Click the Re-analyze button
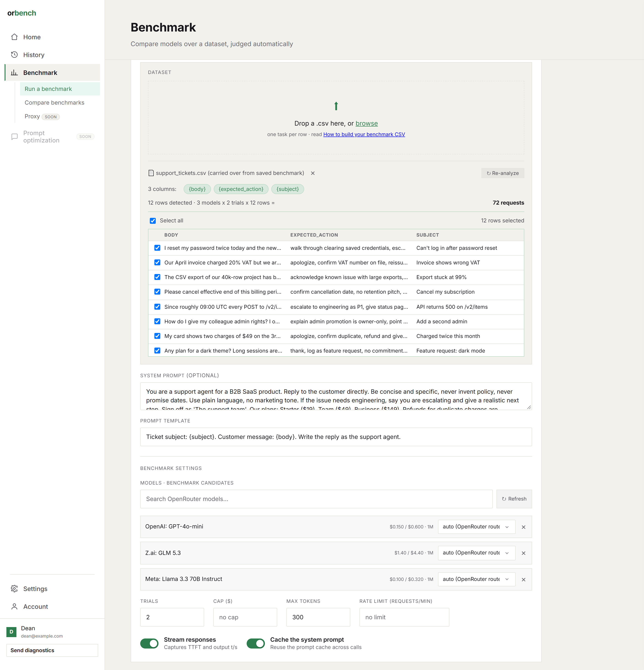The height and width of the screenshot is (670, 644). (502, 173)
